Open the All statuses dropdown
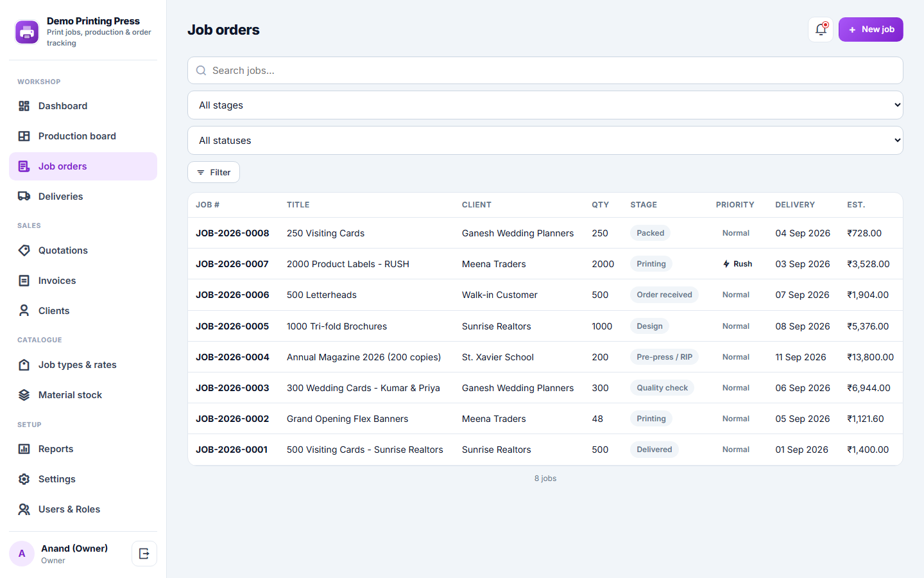This screenshot has width=924, height=578. pos(545,141)
